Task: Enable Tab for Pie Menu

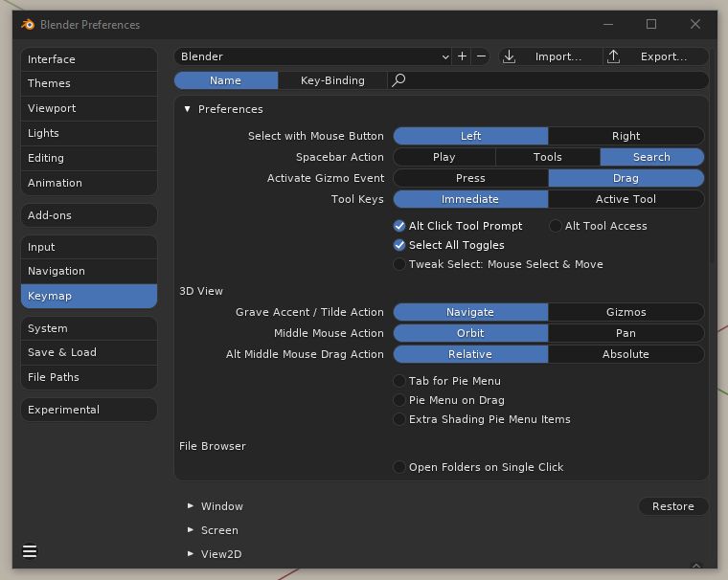Action: click(399, 381)
